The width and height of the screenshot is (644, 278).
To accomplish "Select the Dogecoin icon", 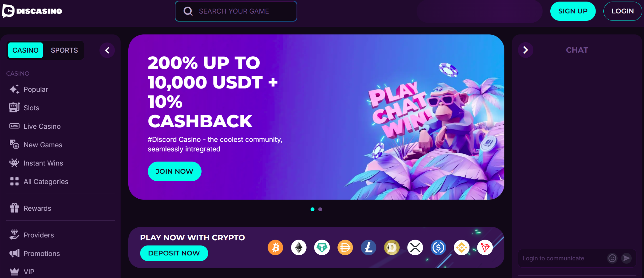I will [392, 248].
